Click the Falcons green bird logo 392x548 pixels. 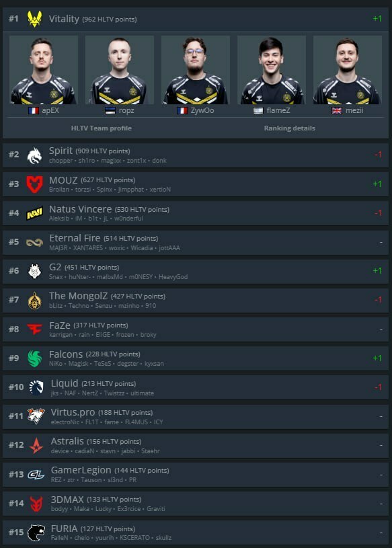[34, 358]
